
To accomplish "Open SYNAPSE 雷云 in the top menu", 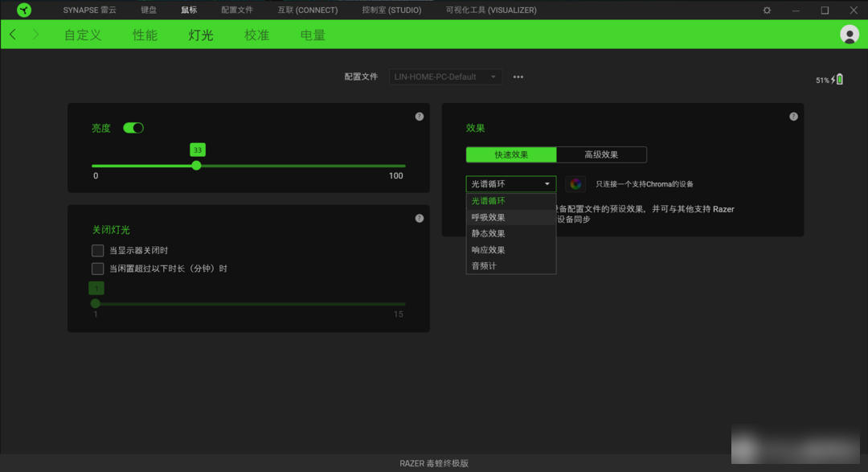I will click(x=90, y=10).
